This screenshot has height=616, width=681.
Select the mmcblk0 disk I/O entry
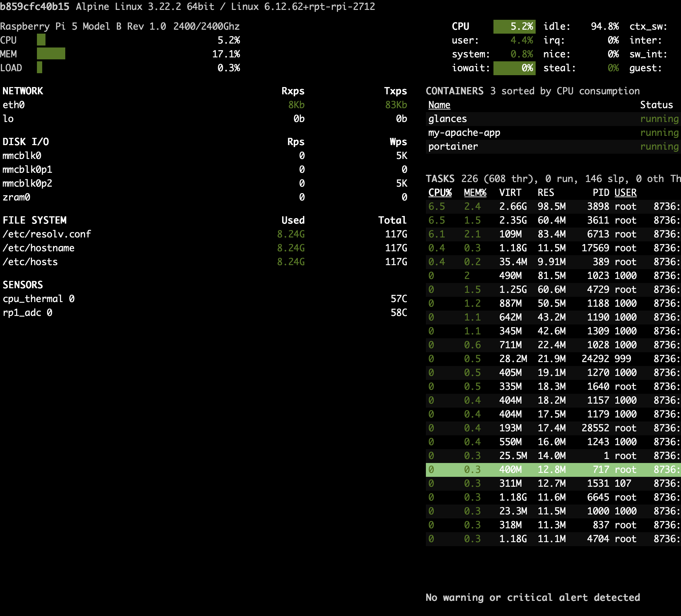pos(22,156)
